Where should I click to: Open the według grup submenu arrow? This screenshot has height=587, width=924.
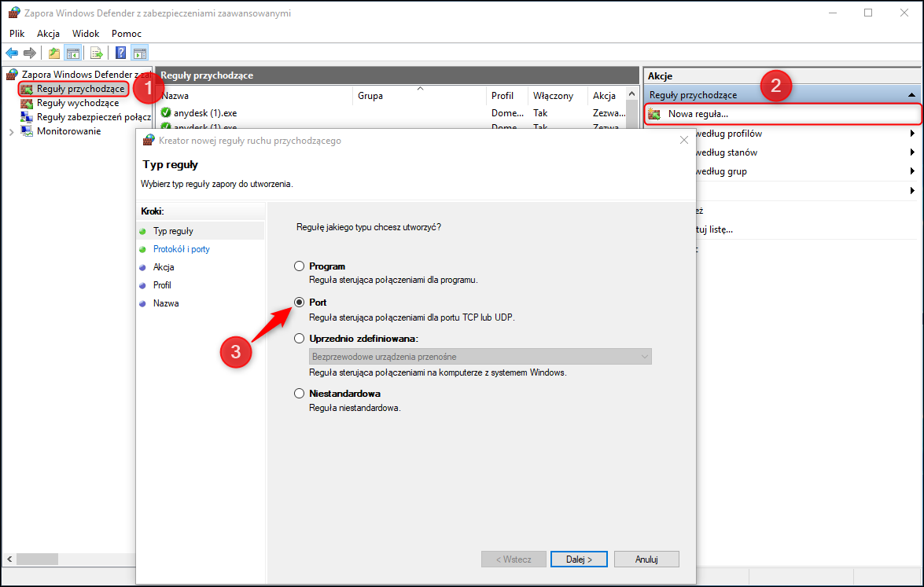912,171
